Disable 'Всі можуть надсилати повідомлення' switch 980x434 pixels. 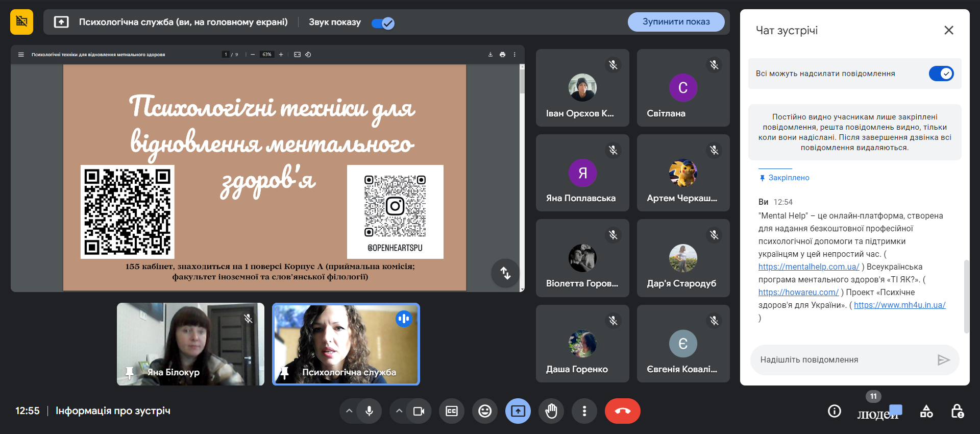pos(941,74)
